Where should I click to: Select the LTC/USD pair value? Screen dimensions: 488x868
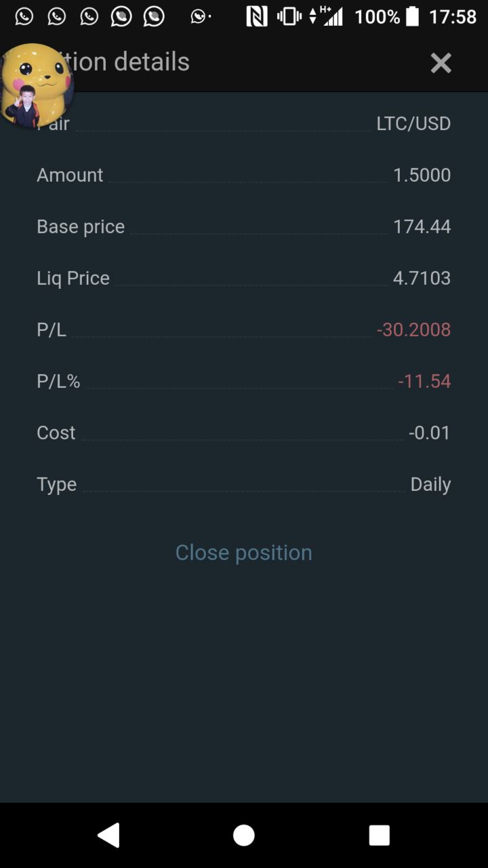tap(413, 123)
